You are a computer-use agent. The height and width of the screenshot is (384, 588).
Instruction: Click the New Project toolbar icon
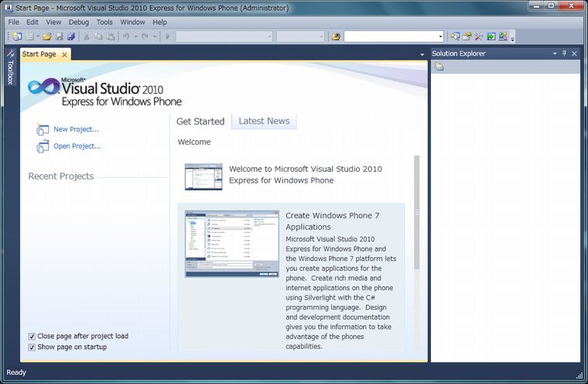[x=17, y=36]
